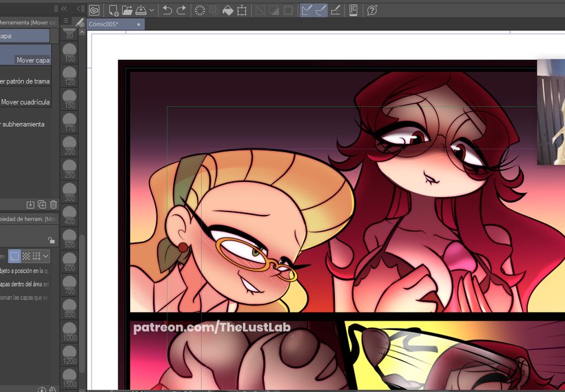Select brush size 500 preset
Screen dimensions: 565x392
pyautogui.click(x=69, y=239)
